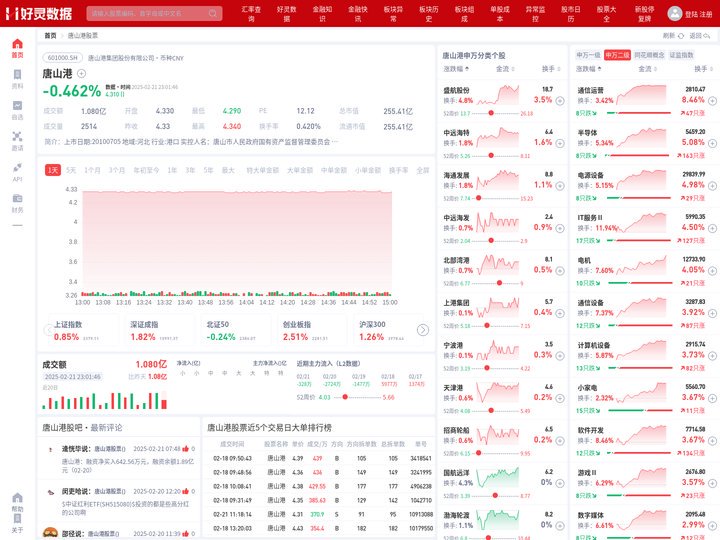Add 中远海发 using its plus icon

(x=560, y=228)
